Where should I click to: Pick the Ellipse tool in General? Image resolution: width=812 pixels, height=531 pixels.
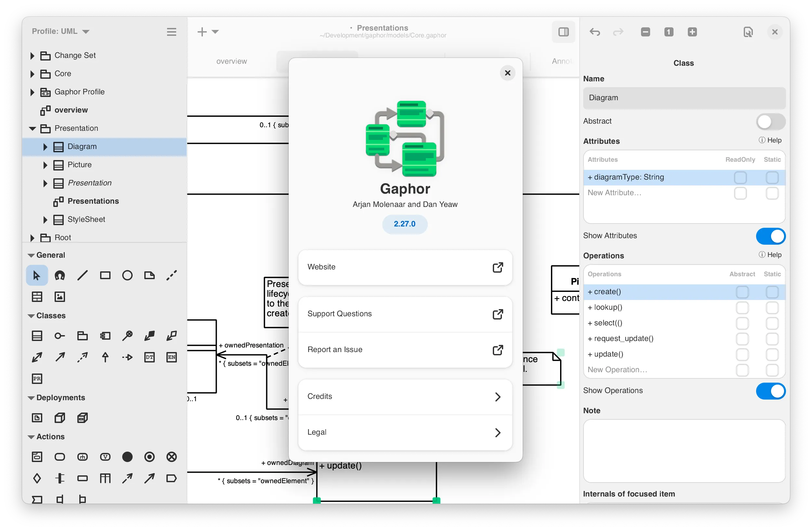coord(127,275)
